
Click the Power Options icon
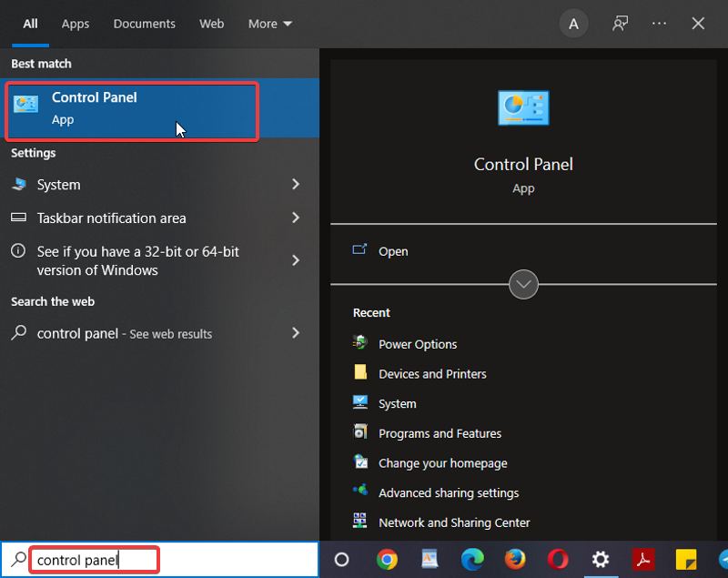[360, 342]
